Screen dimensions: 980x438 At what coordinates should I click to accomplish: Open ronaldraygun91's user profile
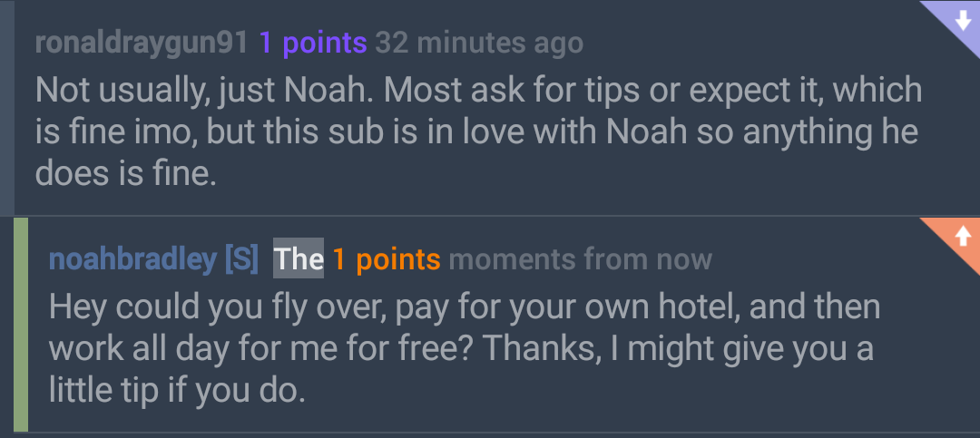(x=141, y=42)
